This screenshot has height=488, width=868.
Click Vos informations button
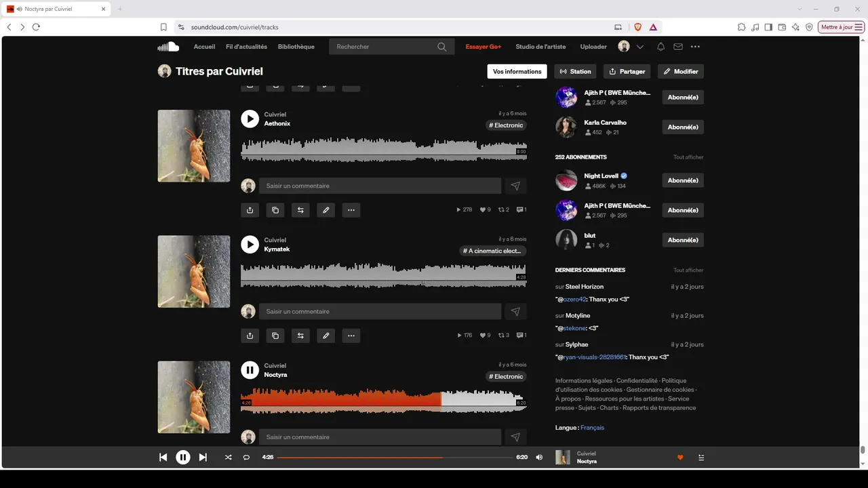click(x=517, y=71)
